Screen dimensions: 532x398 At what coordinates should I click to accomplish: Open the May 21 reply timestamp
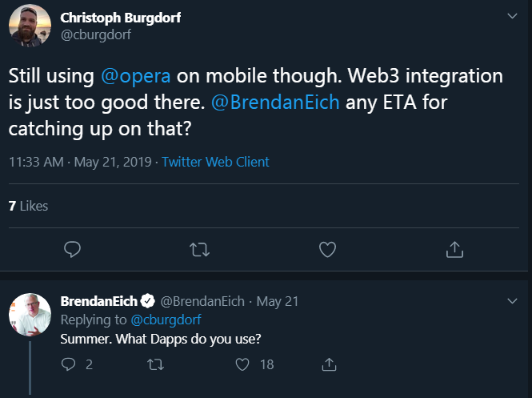click(x=277, y=301)
